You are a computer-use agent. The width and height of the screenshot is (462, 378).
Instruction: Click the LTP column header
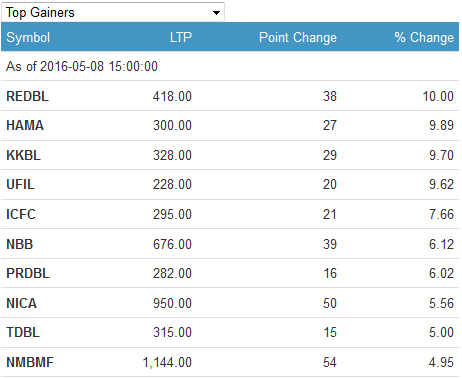coord(181,37)
